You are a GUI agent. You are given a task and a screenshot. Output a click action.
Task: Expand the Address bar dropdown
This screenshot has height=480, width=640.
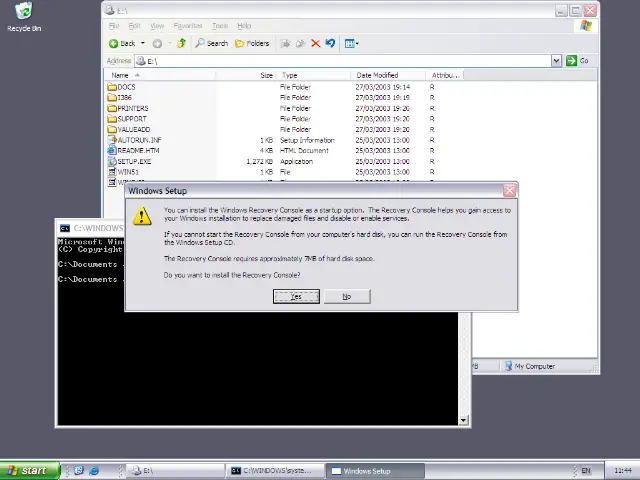pos(556,61)
